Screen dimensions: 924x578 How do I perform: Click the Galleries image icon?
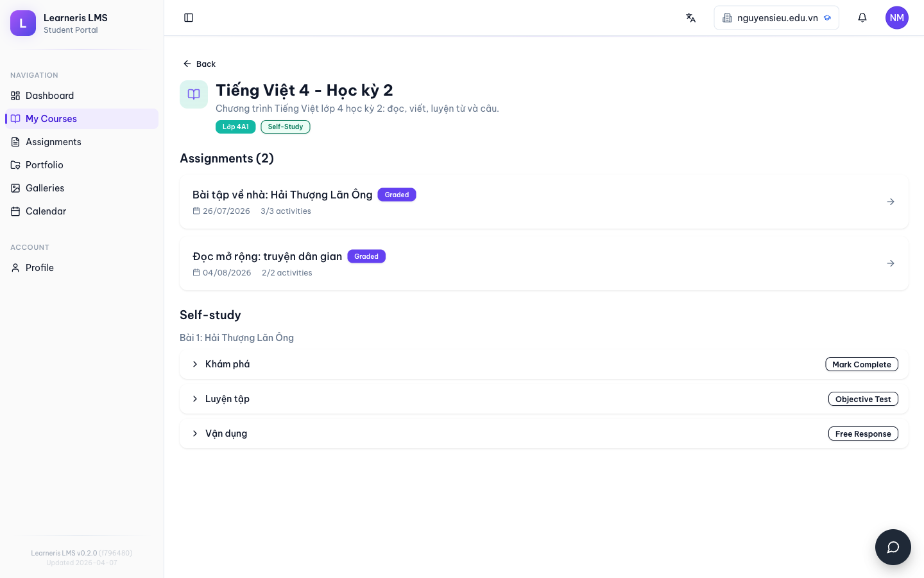coord(15,188)
